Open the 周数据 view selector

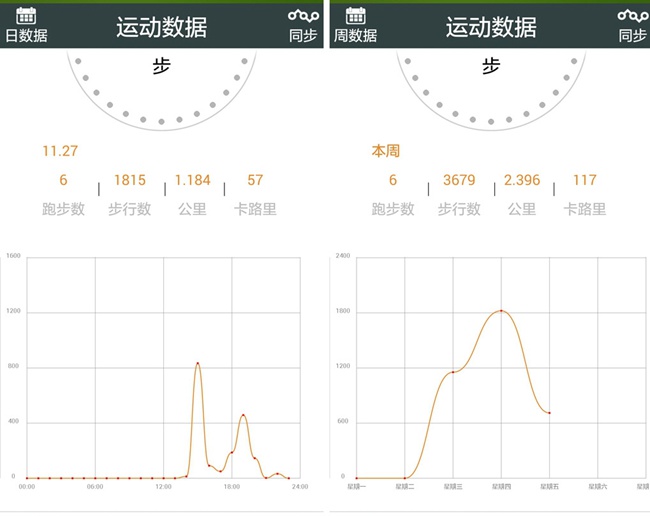[x=356, y=35]
